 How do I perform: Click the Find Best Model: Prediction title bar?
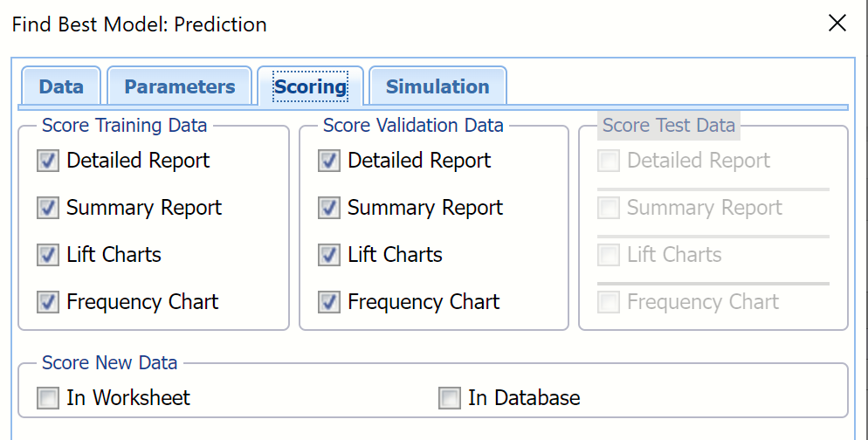pos(437,24)
